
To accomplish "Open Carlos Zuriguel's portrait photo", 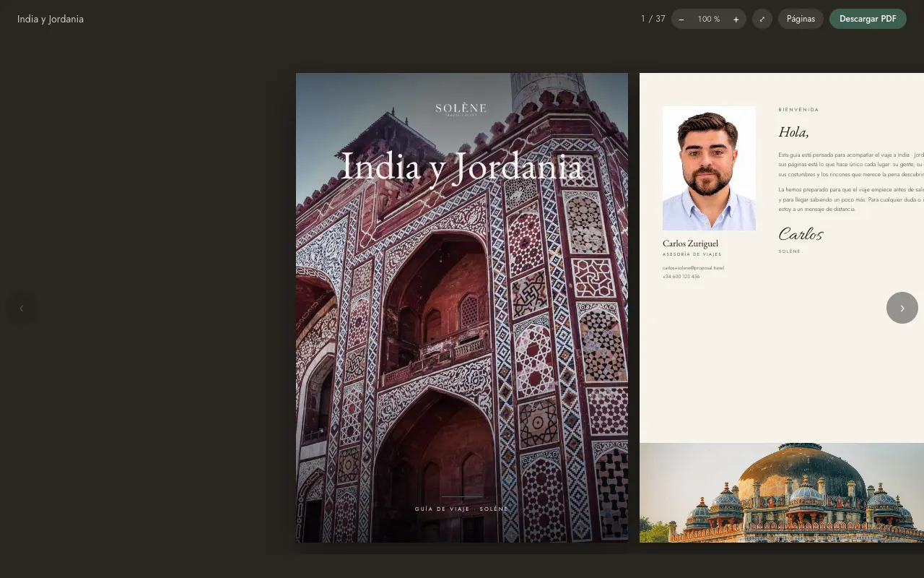I will pyautogui.click(x=709, y=168).
